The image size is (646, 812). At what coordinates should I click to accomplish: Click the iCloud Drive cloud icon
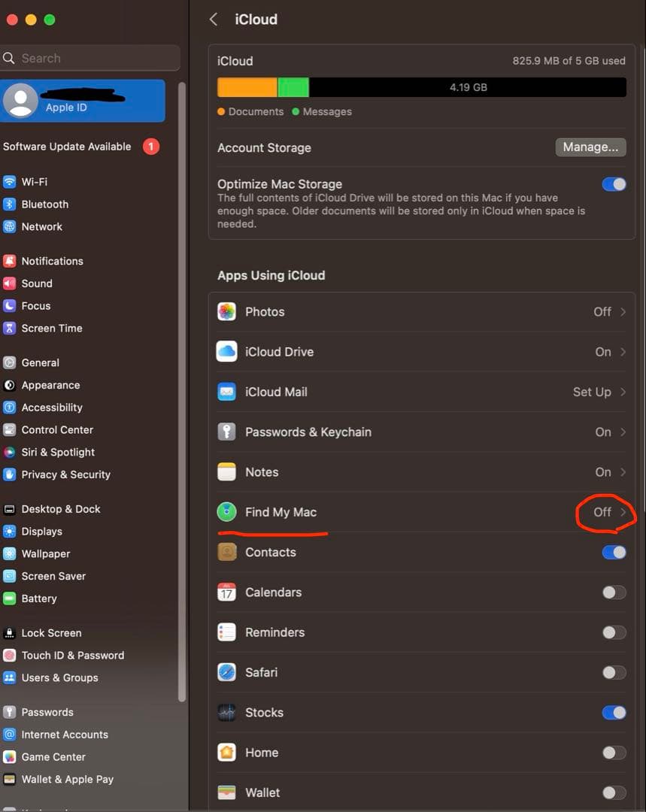226,352
